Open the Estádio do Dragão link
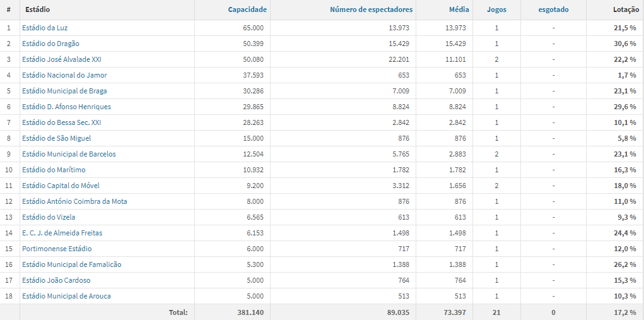Viewport: 644px width, 320px height. (51, 44)
